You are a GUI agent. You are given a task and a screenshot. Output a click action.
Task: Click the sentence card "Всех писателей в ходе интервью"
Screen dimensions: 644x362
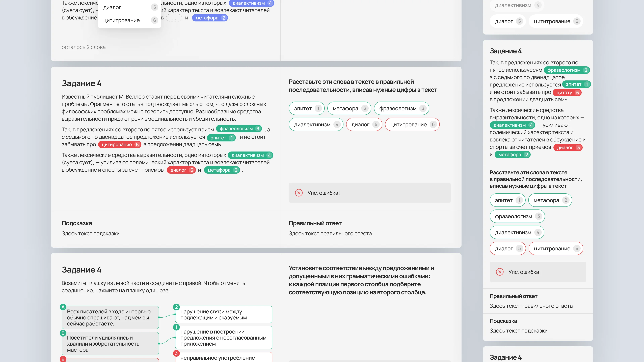coord(110,318)
